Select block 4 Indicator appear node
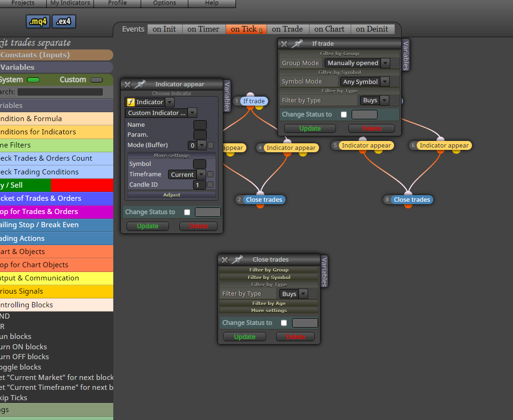This screenshot has width=513, height=420. coord(291,148)
